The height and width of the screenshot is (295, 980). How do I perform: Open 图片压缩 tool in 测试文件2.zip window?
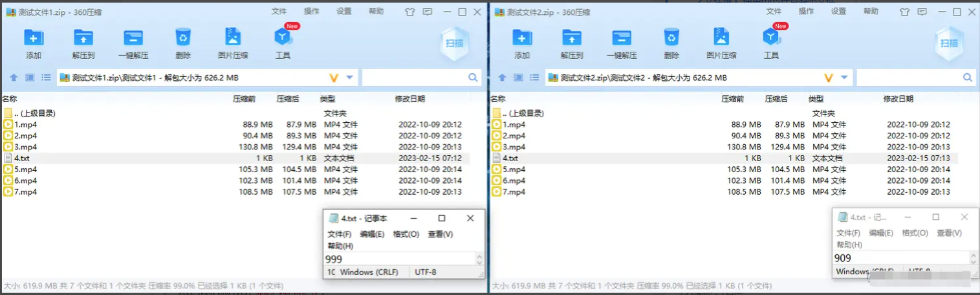point(721,37)
